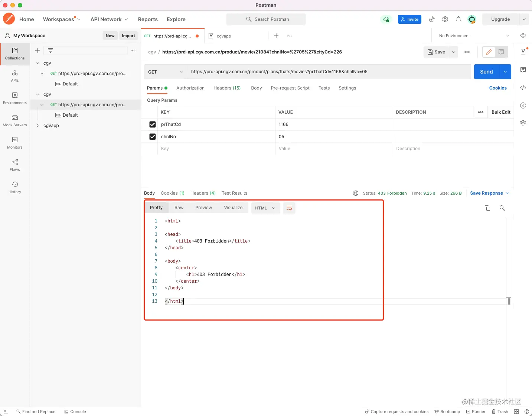The width and height of the screenshot is (532, 416).
Task: Open the Tests tab
Action: [324, 88]
